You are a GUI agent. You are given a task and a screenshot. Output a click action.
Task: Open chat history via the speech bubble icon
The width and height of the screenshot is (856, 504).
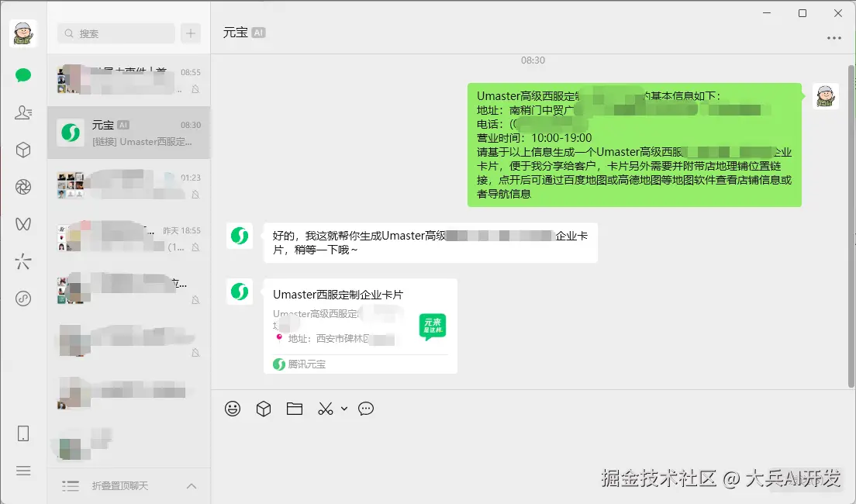coord(365,409)
